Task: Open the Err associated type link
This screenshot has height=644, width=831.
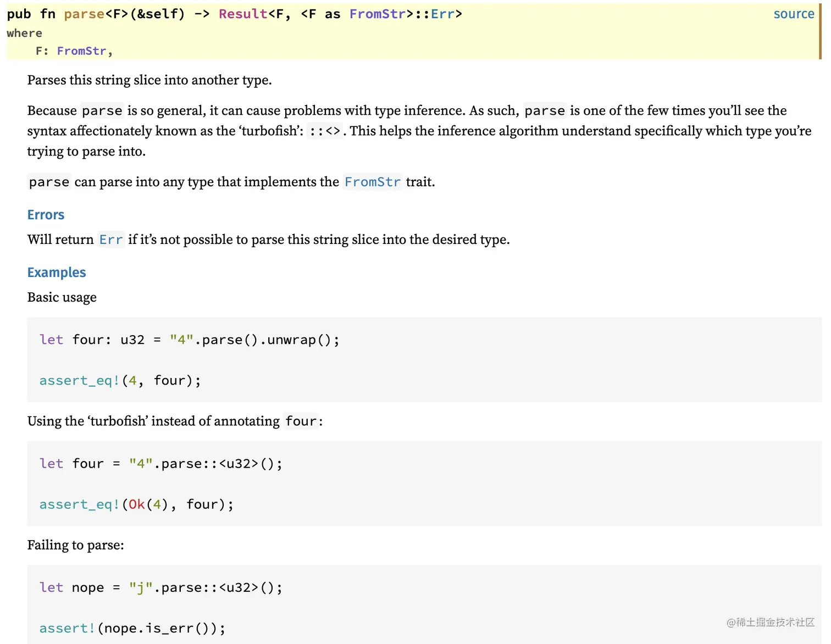Action: [442, 14]
